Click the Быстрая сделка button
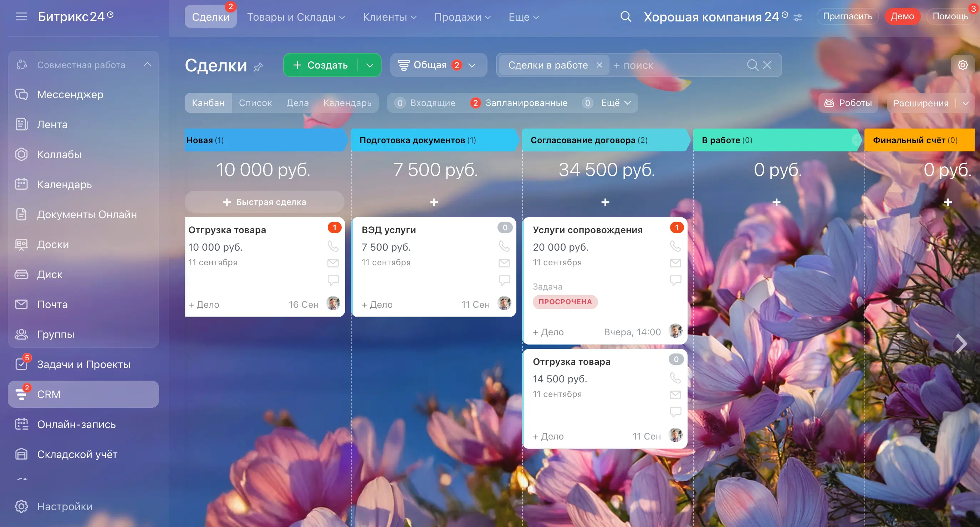980x527 pixels. (x=264, y=202)
